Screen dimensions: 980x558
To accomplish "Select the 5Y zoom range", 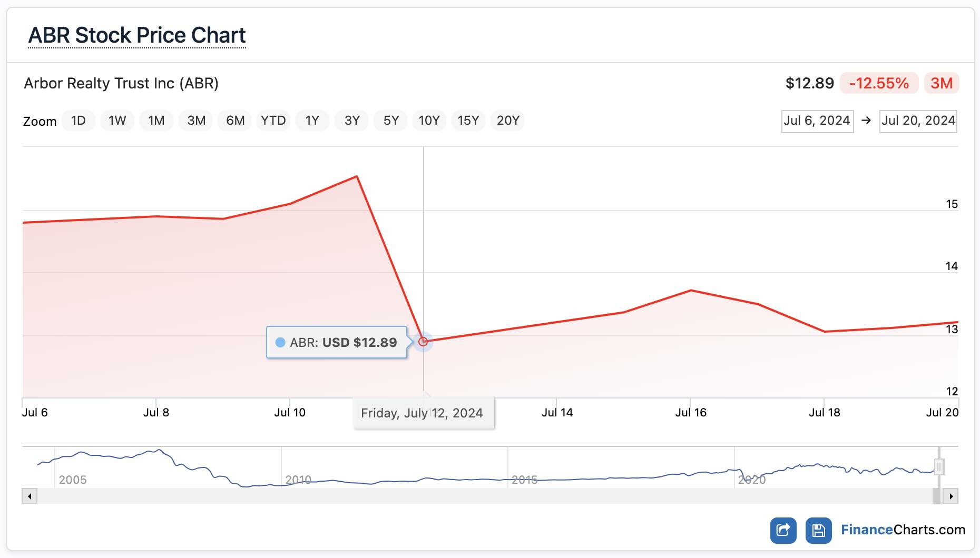I will (x=391, y=121).
